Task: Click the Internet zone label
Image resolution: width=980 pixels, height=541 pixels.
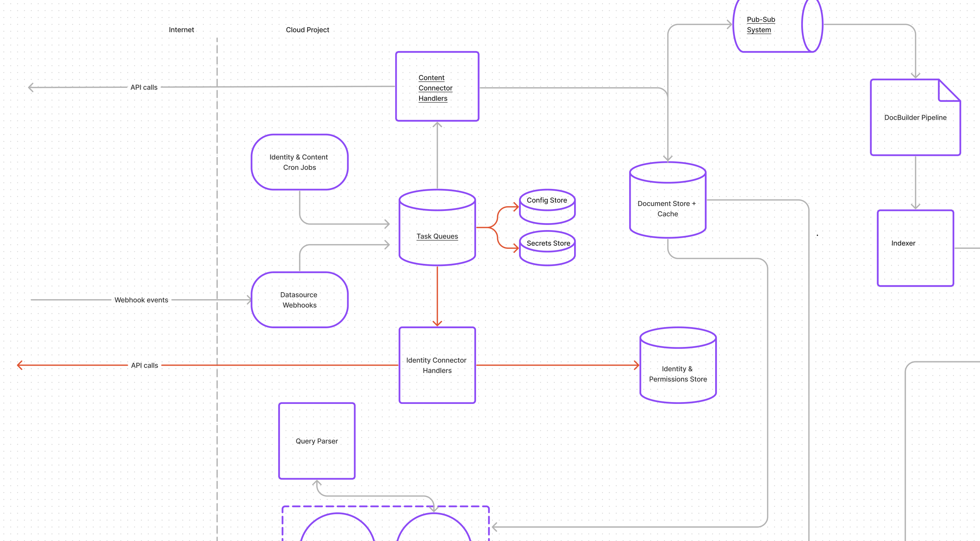Action: pos(181,30)
